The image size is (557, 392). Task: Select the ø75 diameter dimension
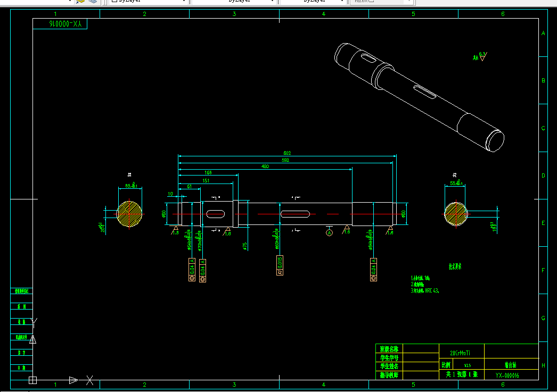coord(245,246)
